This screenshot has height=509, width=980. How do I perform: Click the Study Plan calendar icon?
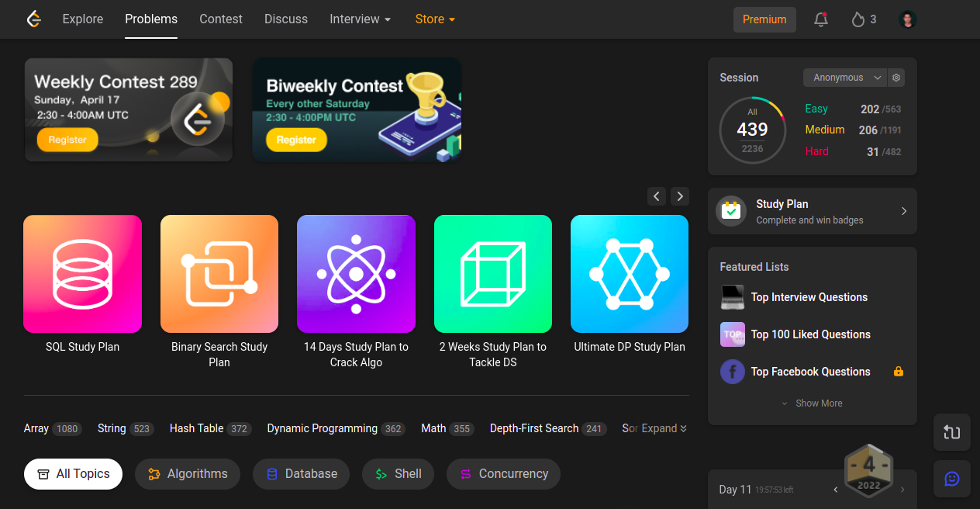pos(730,211)
